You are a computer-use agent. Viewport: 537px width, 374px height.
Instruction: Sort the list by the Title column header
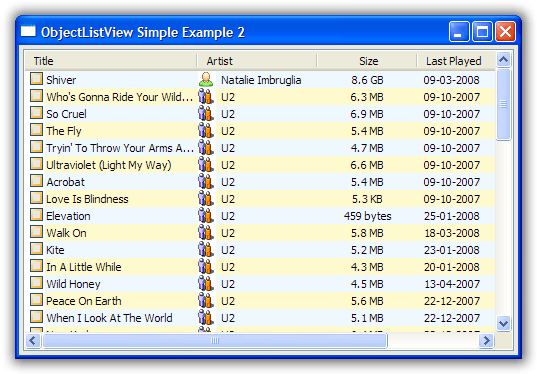[111, 61]
